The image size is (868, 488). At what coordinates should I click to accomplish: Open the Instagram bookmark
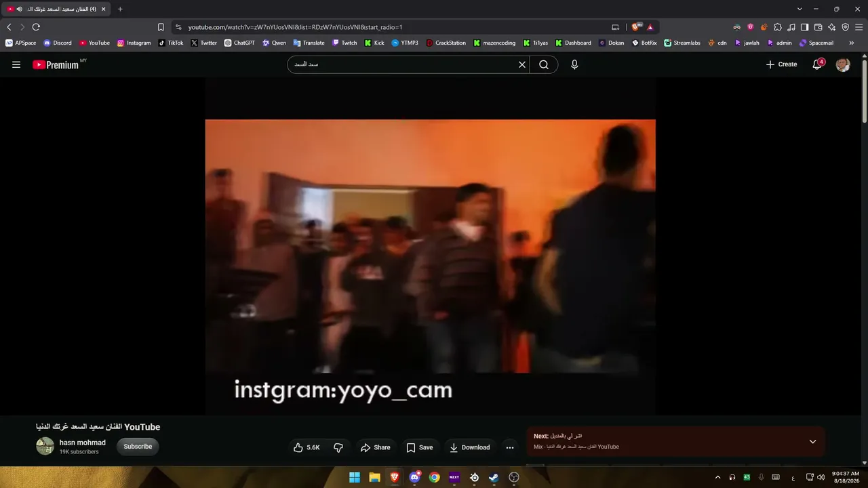(x=134, y=43)
